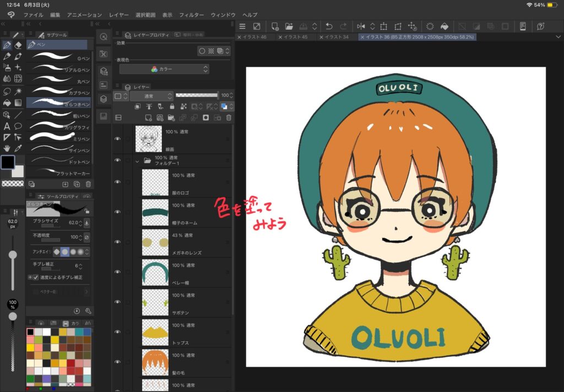Activate the Hand move tool
The height and width of the screenshot is (392, 564).
point(7,148)
